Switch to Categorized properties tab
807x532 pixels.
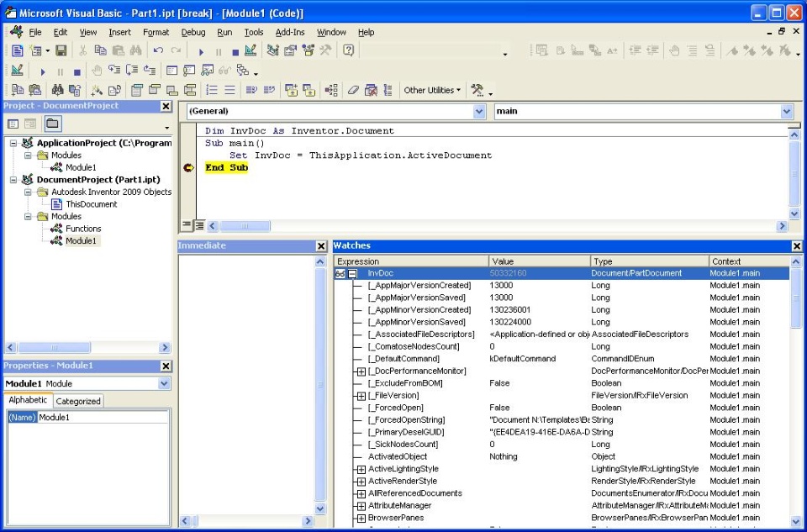point(78,402)
